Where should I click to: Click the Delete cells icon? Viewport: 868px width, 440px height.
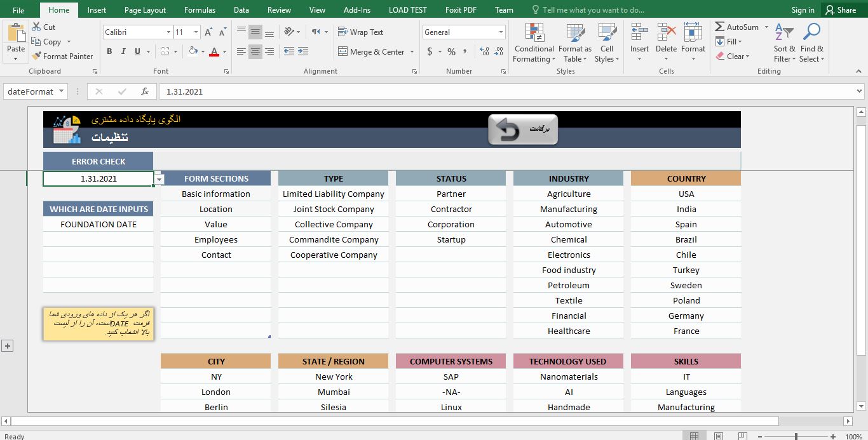pyautogui.click(x=666, y=33)
